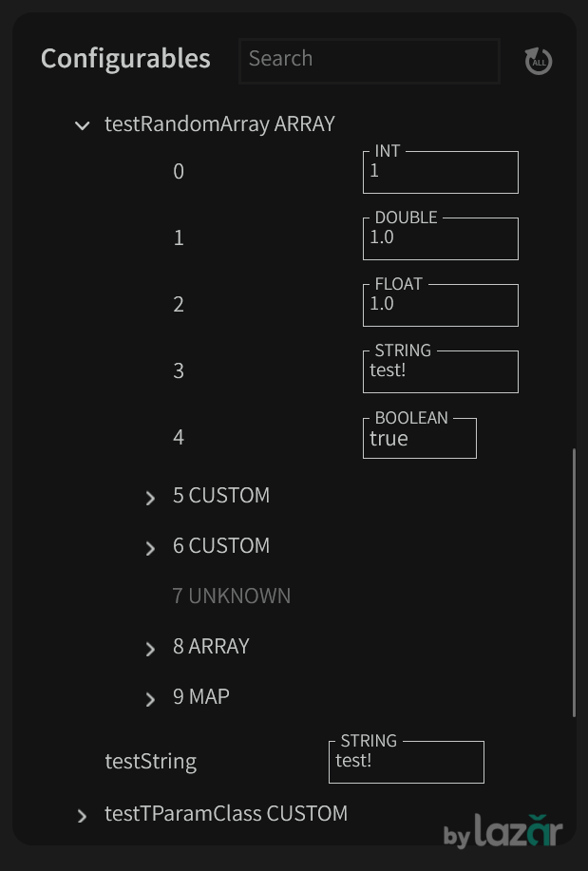Click the Search configurables field
The image size is (588, 871).
tap(369, 60)
